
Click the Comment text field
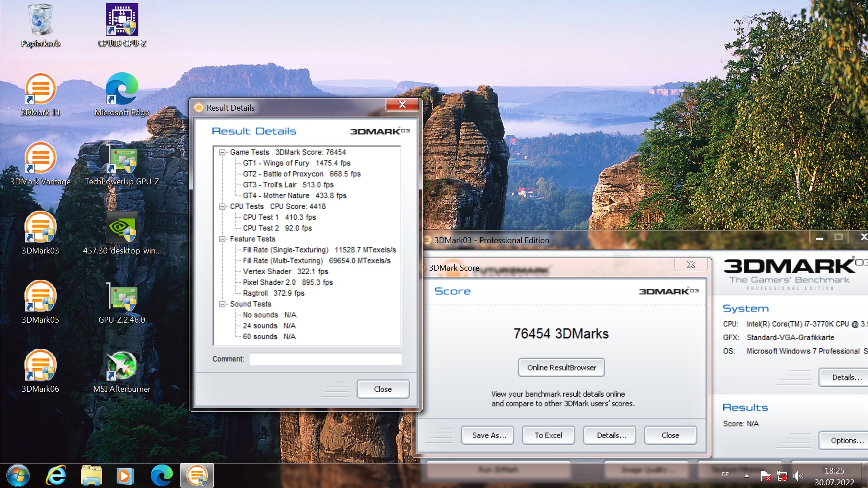coord(325,359)
